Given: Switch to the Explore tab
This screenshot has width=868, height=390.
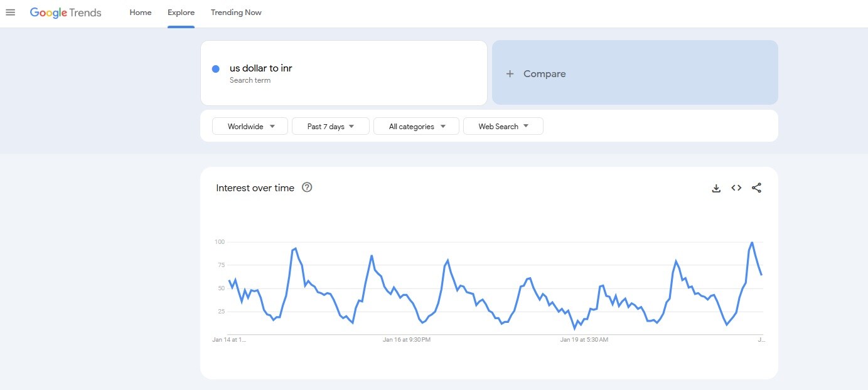Looking at the screenshot, I should 181,13.
